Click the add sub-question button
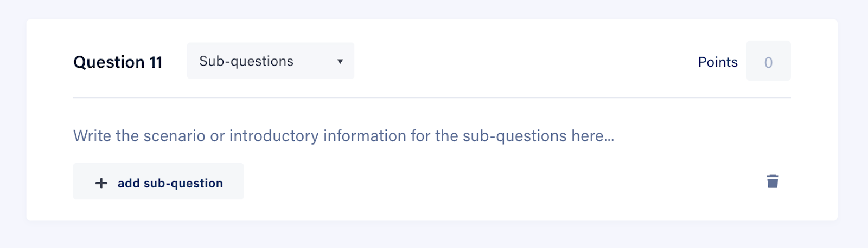The width and height of the screenshot is (868, 248). [x=158, y=181]
